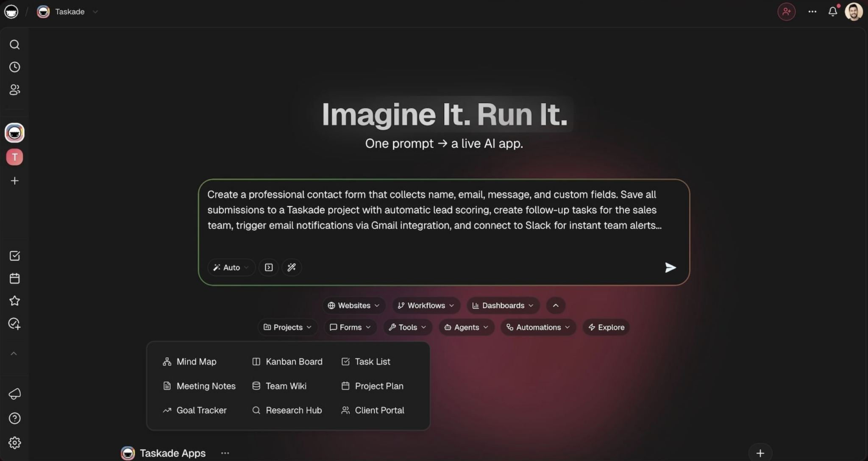Send the prompt with arrow icon

(670, 267)
